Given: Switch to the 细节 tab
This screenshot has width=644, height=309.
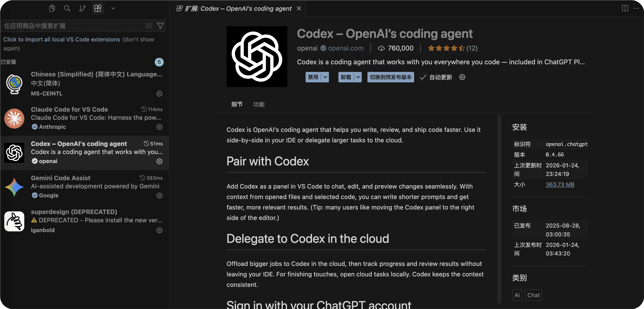Looking at the screenshot, I should pos(237,104).
